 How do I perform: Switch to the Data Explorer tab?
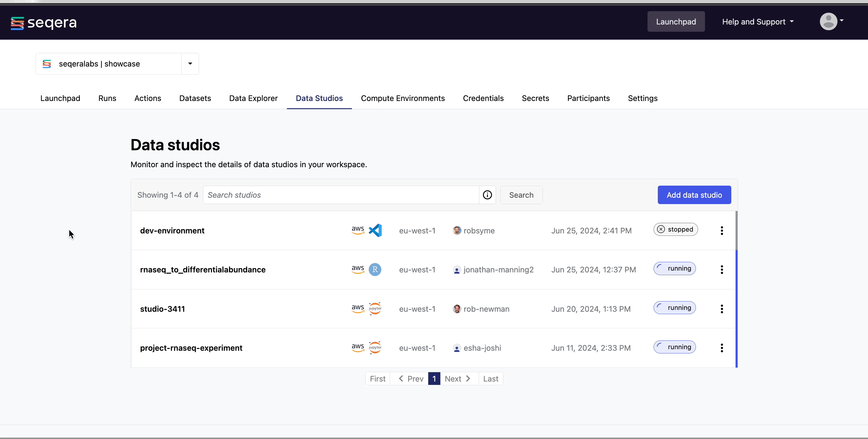click(253, 98)
